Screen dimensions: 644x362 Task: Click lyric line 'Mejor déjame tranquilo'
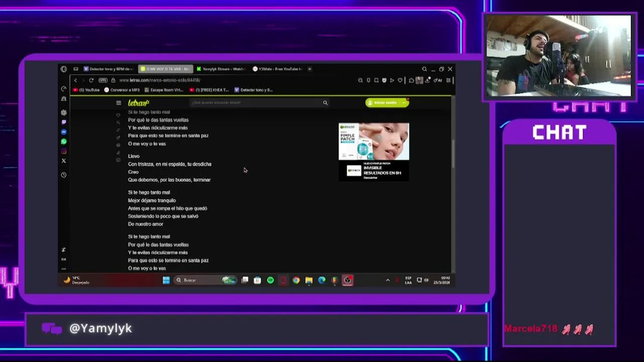152,201
